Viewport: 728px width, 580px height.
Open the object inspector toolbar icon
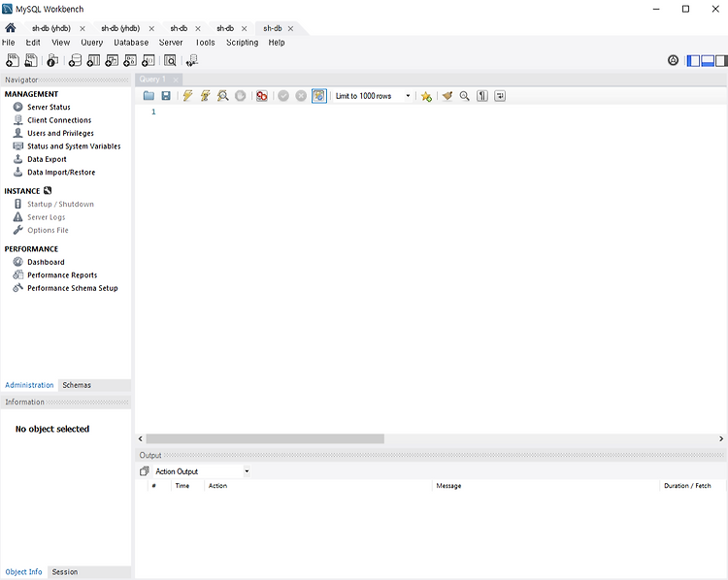52,60
